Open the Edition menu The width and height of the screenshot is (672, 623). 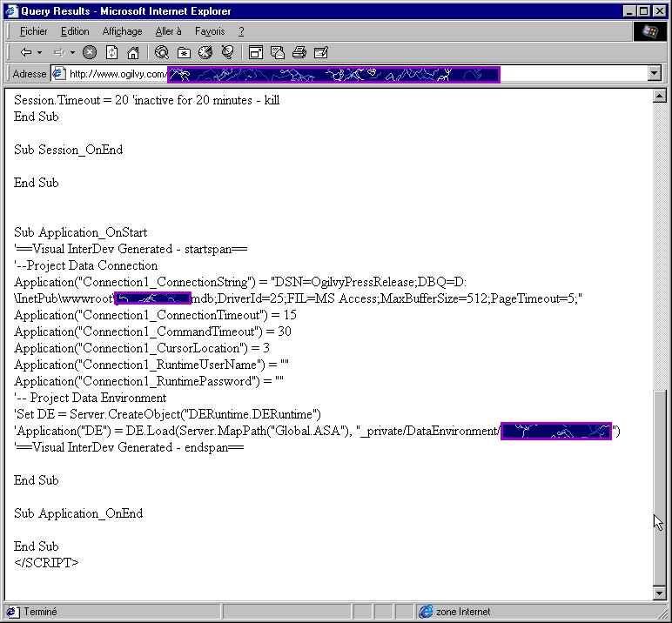(75, 31)
